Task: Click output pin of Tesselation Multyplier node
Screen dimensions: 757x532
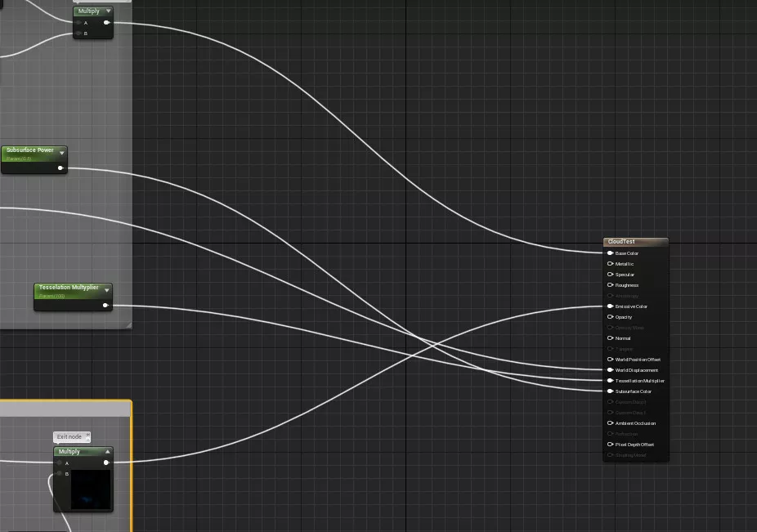Action: coord(105,306)
